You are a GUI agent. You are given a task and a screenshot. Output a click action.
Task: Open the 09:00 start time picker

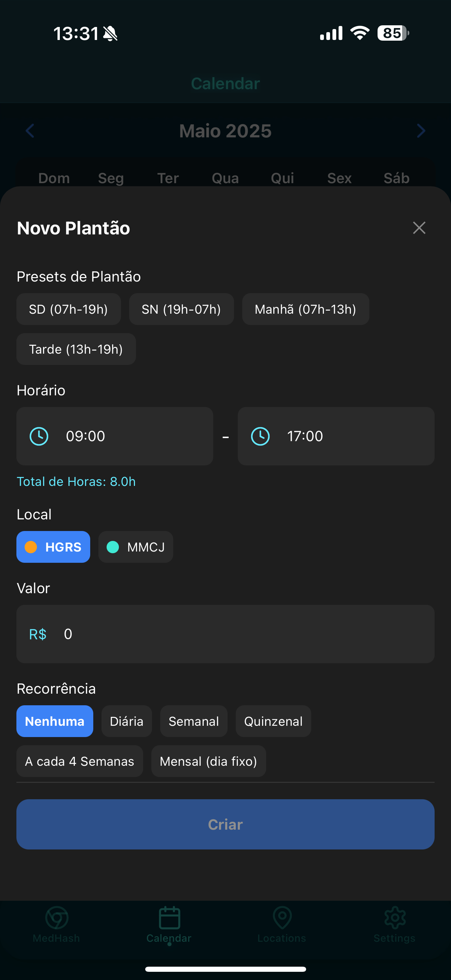[x=115, y=436]
